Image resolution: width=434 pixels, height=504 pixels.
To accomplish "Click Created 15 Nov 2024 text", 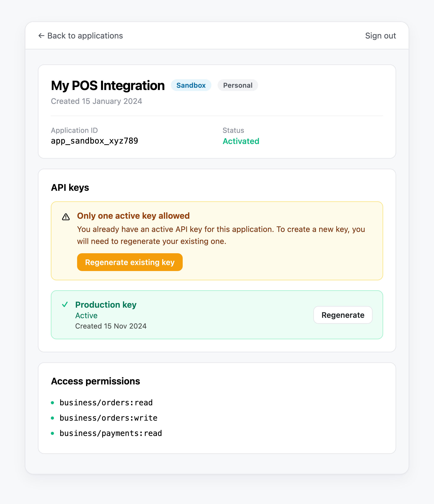I will click(111, 326).
